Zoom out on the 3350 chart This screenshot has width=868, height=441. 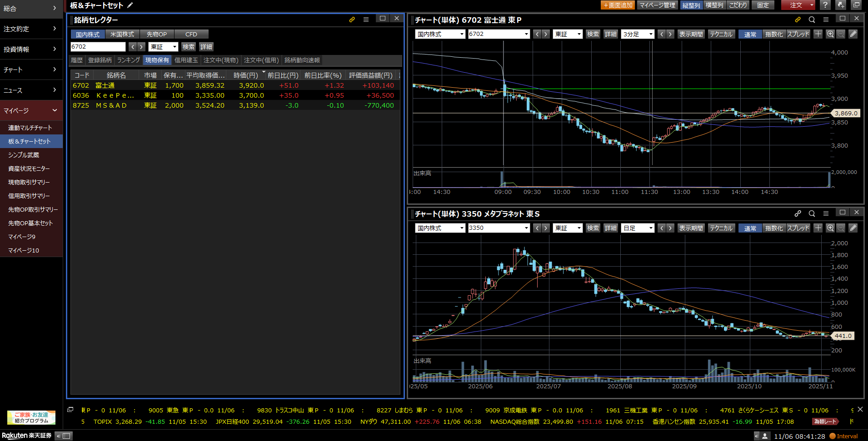coord(841,228)
